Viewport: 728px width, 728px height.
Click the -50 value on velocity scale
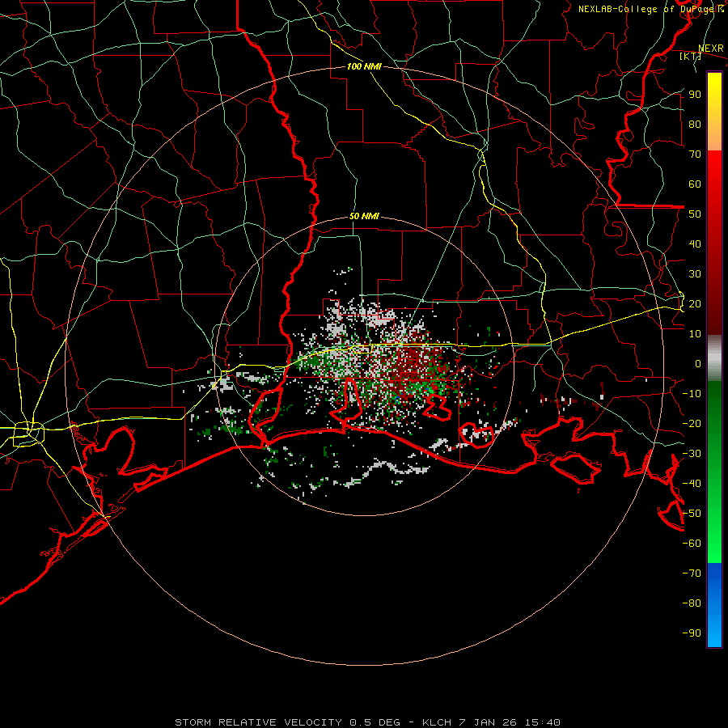(692, 514)
